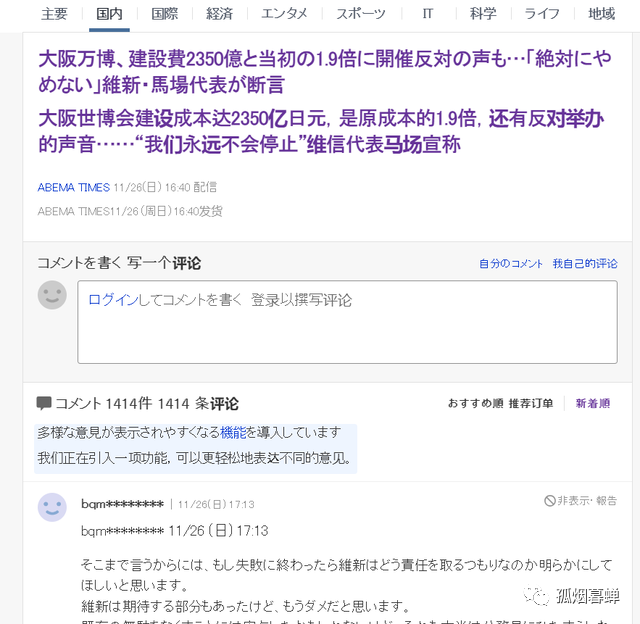
Task: Open the 科学 tab
Action: coord(482,14)
